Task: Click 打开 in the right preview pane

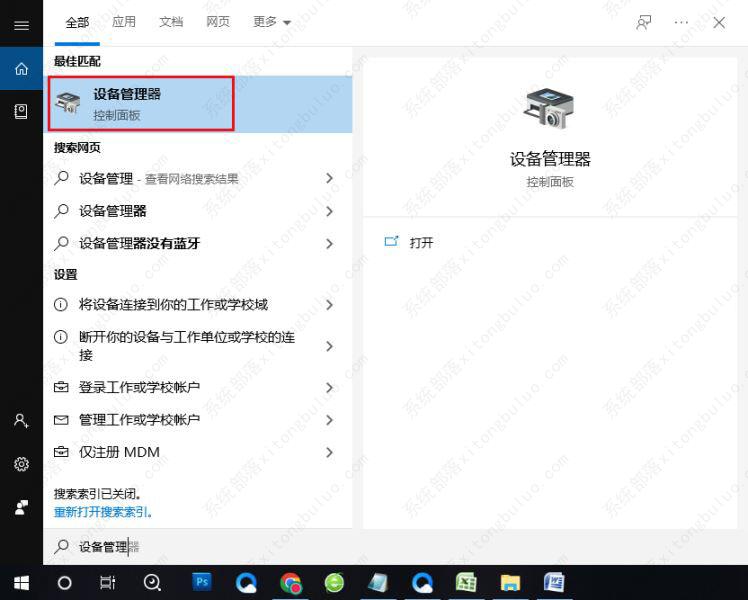Action: [420, 243]
